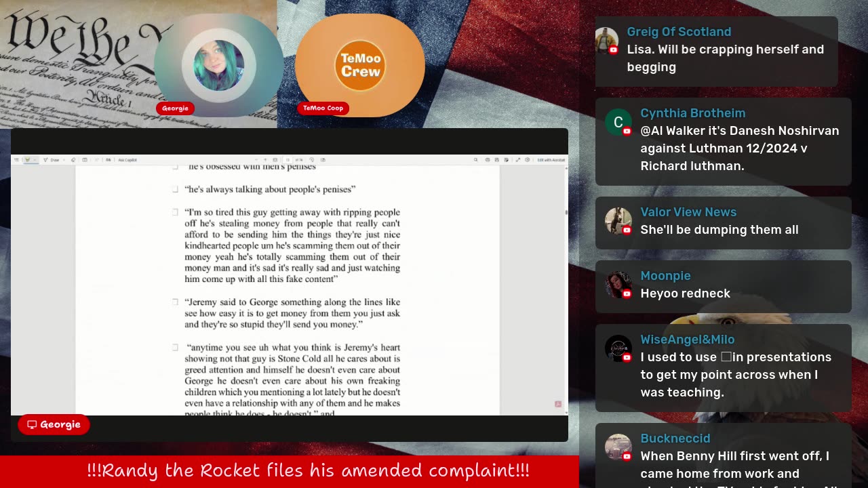Click the TeMoo Crew orange avatar
Screen dimensions: 868x488
(x=360, y=66)
